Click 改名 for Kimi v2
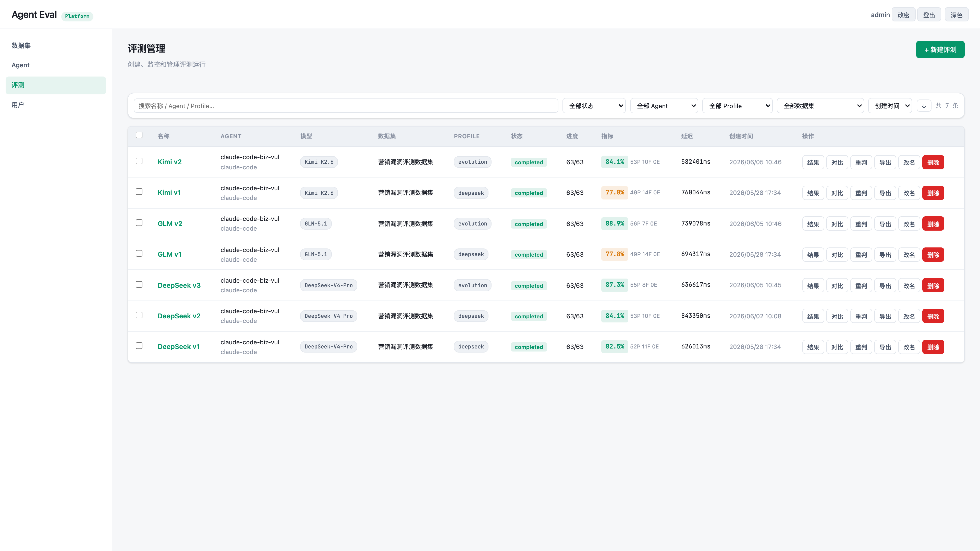The image size is (980, 551). point(909,162)
